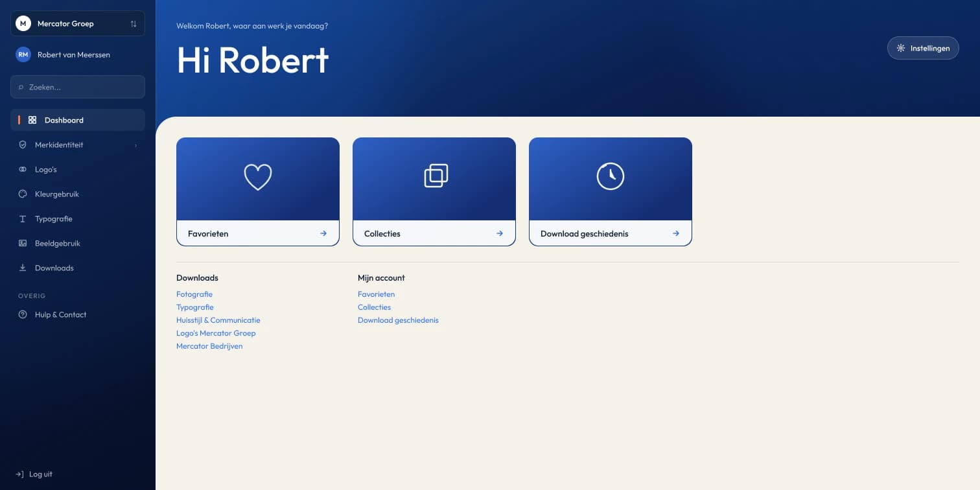Click the Log uit label
This screenshot has width=980, height=490.
pyautogui.click(x=41, y=474)
